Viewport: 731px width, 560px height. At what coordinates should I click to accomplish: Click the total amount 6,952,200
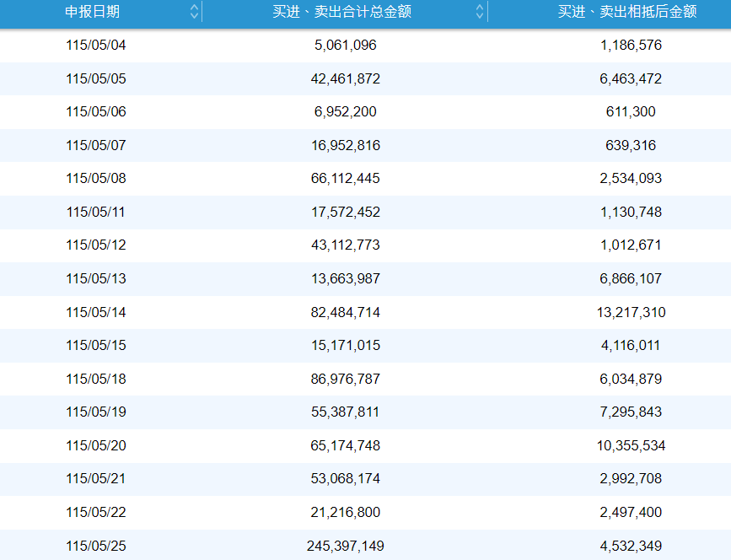pos(346,112)
